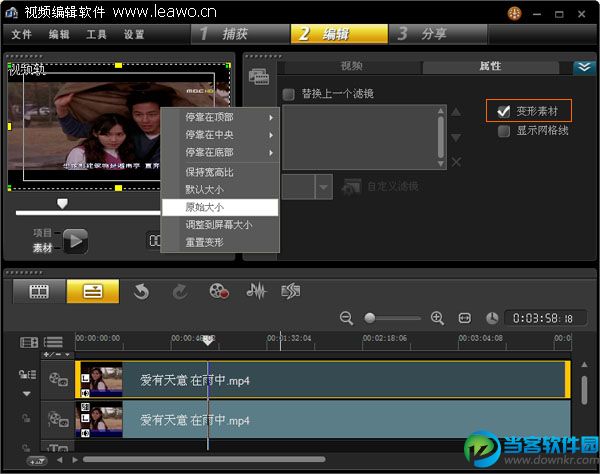Viewport: 600px width, 474px height.
Task: Open the record/capture option icon
Action: point(219,291)
